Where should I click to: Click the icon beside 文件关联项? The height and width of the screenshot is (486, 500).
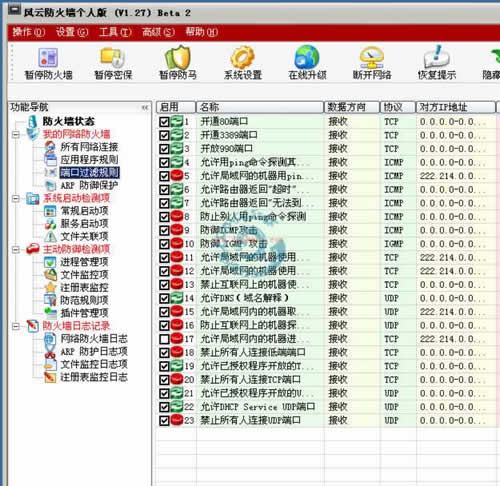pos(50,236)
